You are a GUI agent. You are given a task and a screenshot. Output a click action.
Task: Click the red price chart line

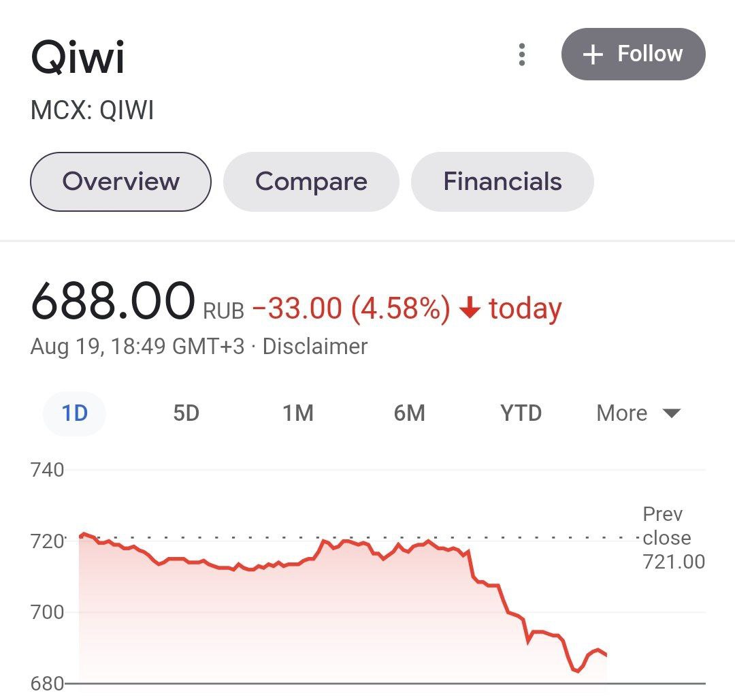coord(272,565)
